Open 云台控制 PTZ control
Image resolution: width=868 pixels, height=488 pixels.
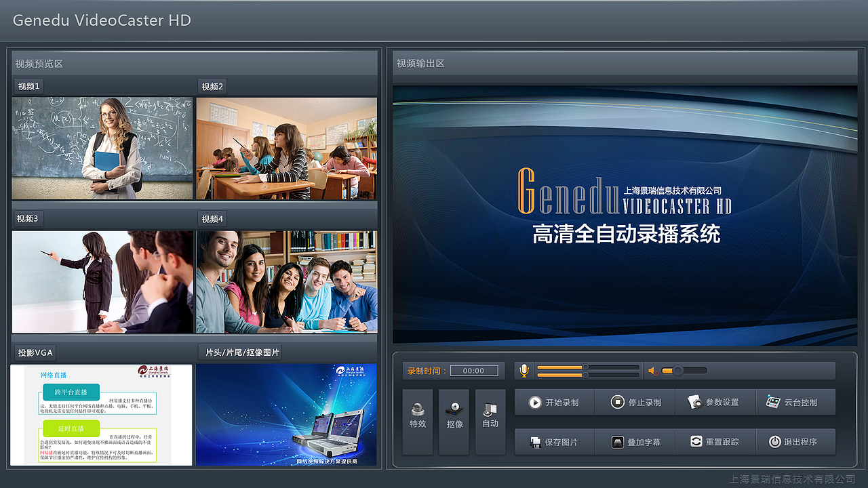[795, 402]
